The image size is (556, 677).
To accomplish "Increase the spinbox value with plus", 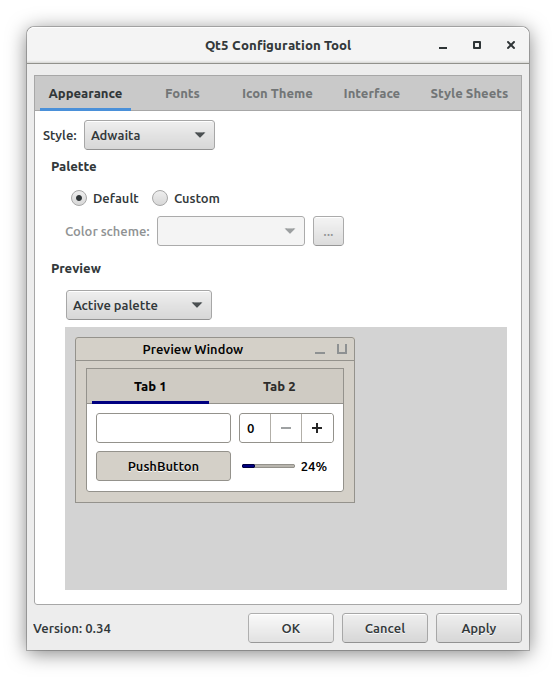I will pyautogui.click(x=317, y=428).
